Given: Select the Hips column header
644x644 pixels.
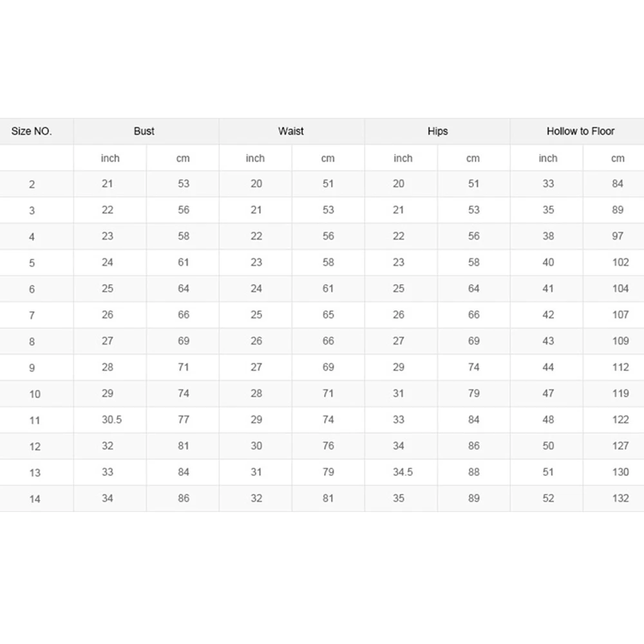Looking at the screenshot, I should click(x=438, y=131).
